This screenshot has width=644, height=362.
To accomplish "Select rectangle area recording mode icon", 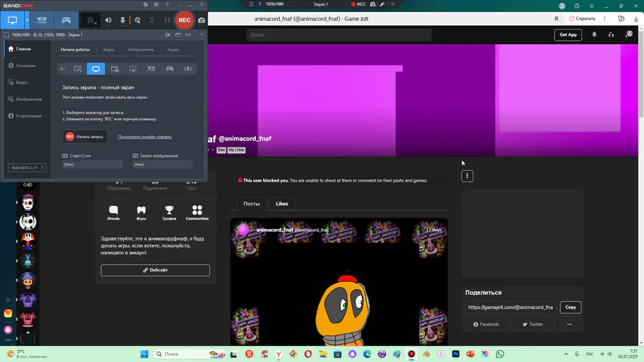I will coord(77,69).
